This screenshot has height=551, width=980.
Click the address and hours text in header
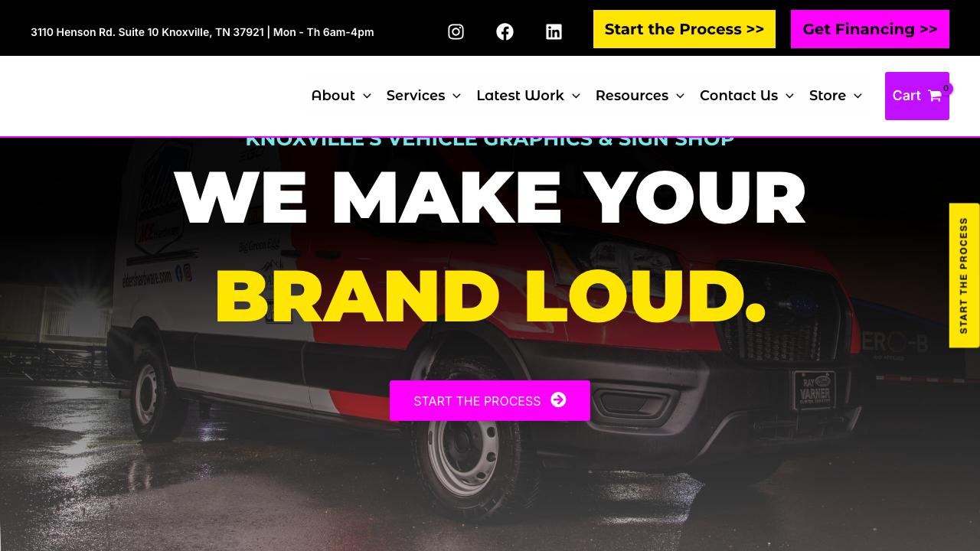click(x=202, y=32)
